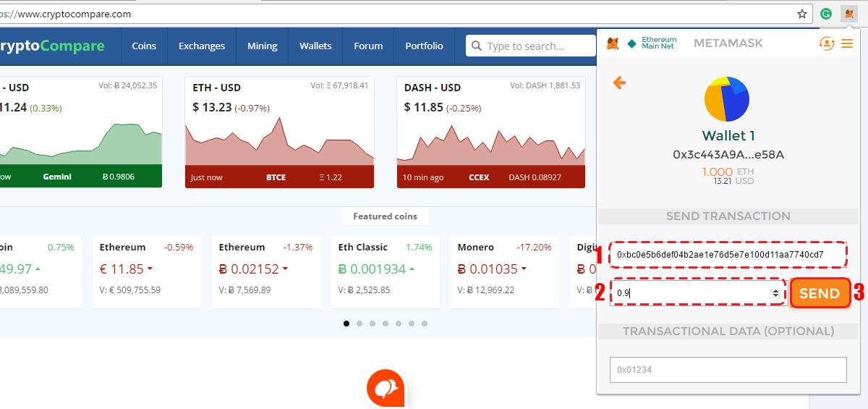Select the fourth carousel dot

pyautogui.click(x=386, y=324)
